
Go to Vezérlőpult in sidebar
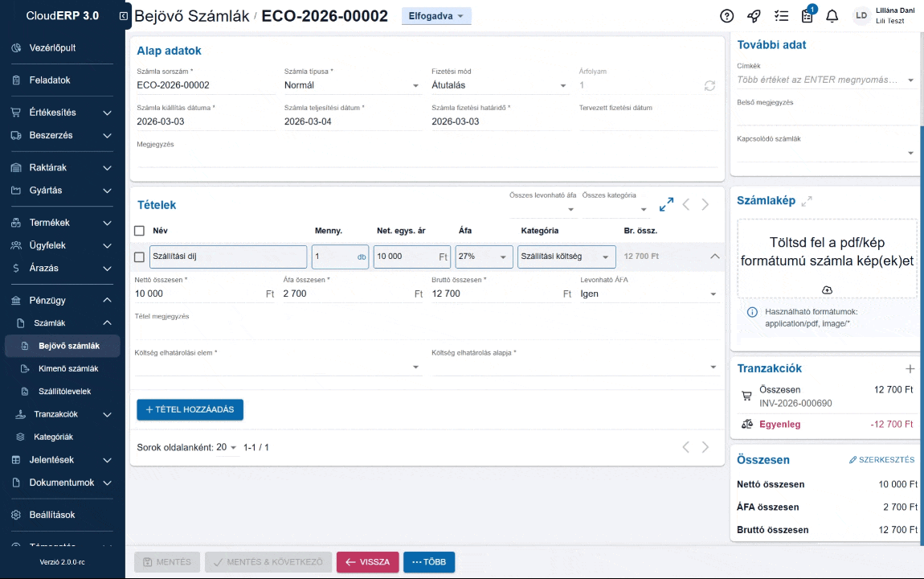coord(52,47)
